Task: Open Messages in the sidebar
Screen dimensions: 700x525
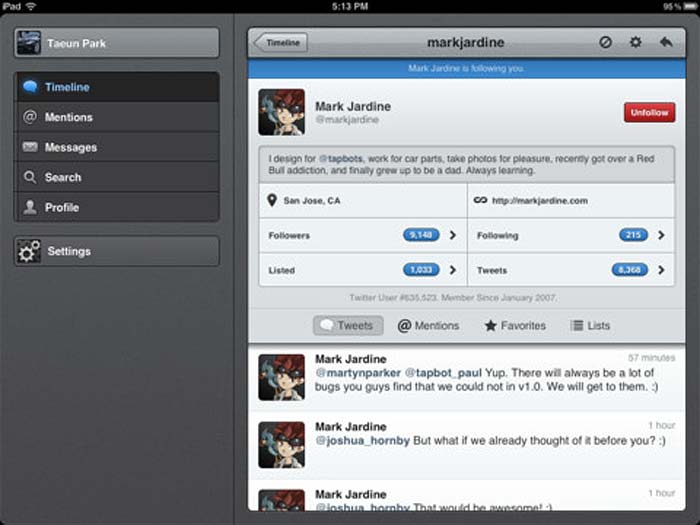Action: click(x=117, y=147)
